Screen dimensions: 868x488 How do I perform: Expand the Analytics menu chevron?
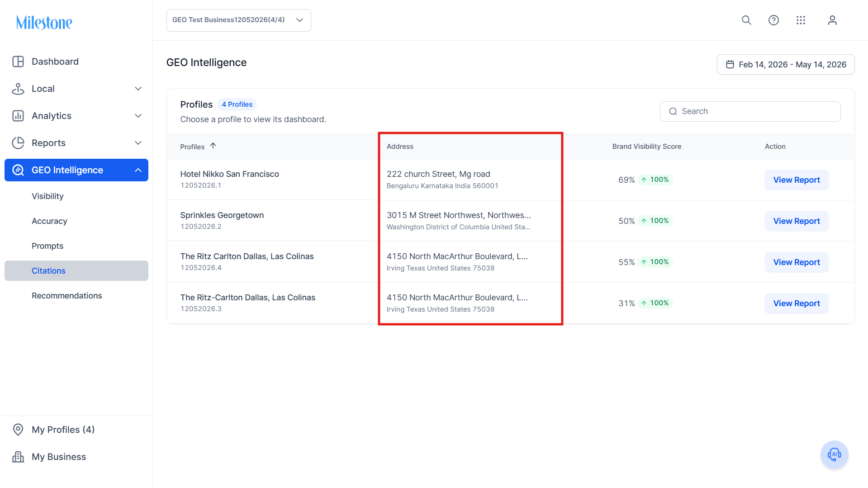138,116
